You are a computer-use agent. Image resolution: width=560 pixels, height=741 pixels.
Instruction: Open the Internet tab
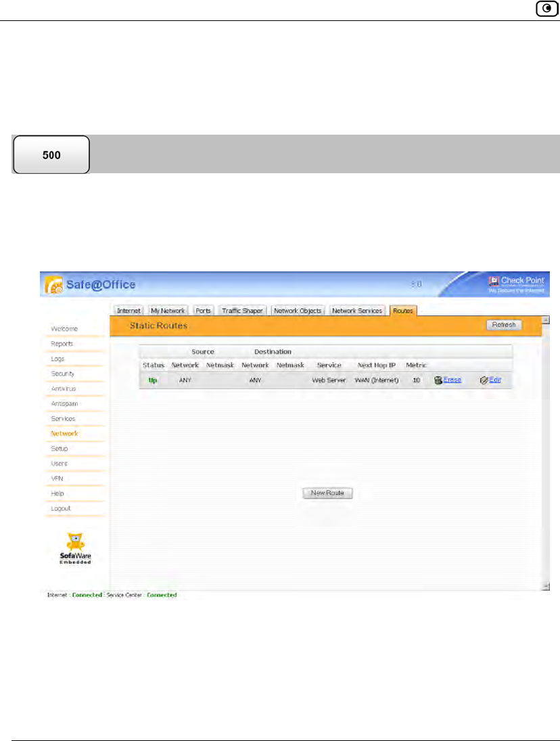[x=129, y=311]
